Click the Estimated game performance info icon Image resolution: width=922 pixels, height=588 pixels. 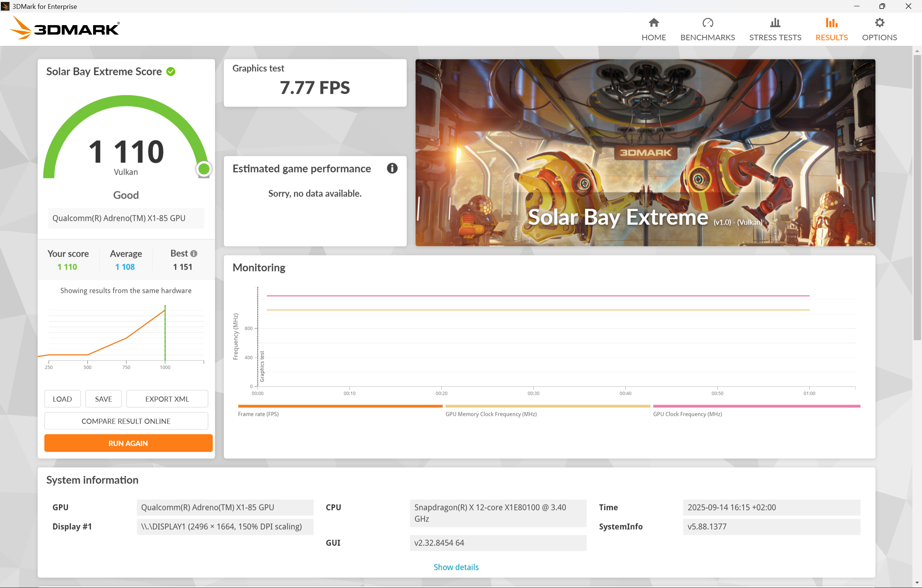pyautogui.click(x=392, y=168)
